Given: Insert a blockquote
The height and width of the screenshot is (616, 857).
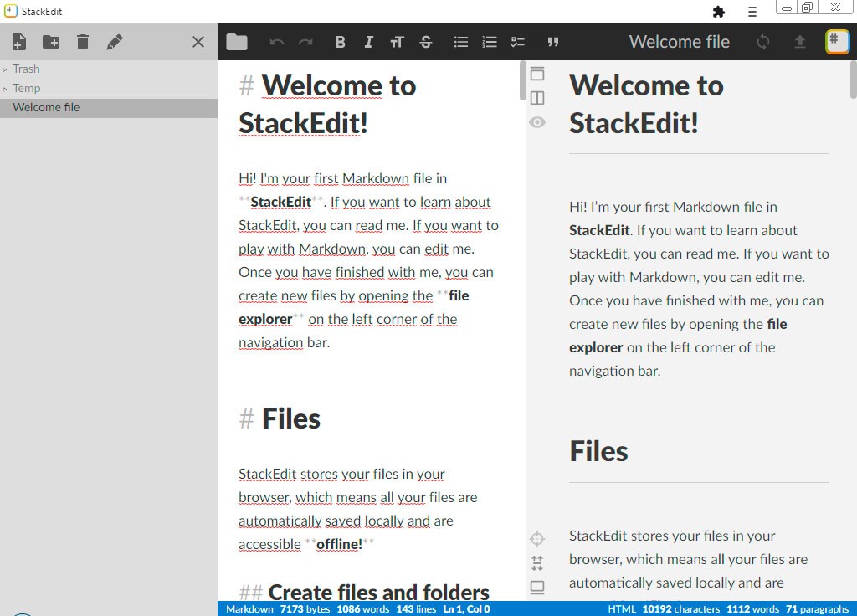Looking at the screenshot, I should (553, 42).
